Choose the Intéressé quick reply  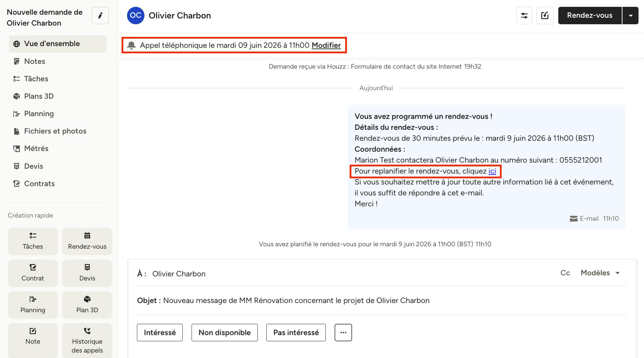pos(160,332)
